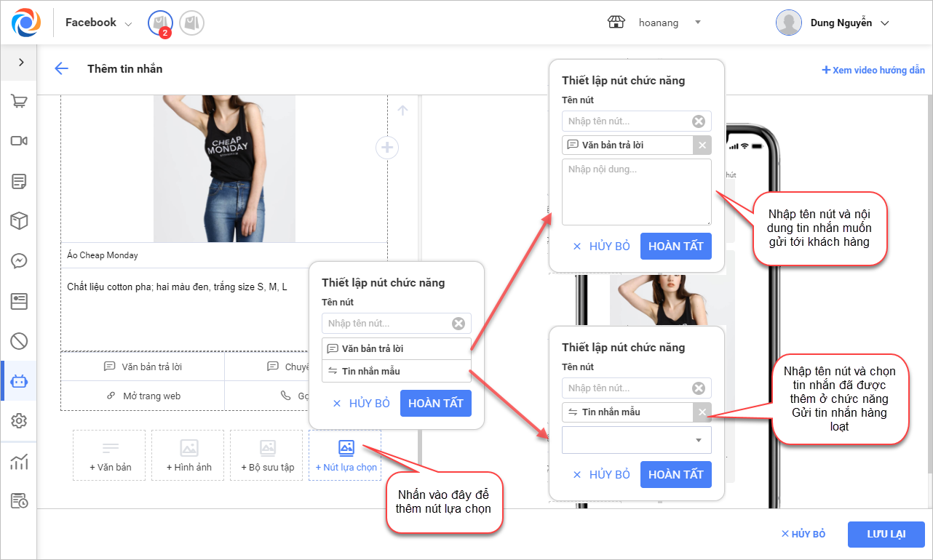Choose Tin nhắn mẫu option in center popup
Image resolution: width=933 pixels, height=560 pixels.
point(397,371)
